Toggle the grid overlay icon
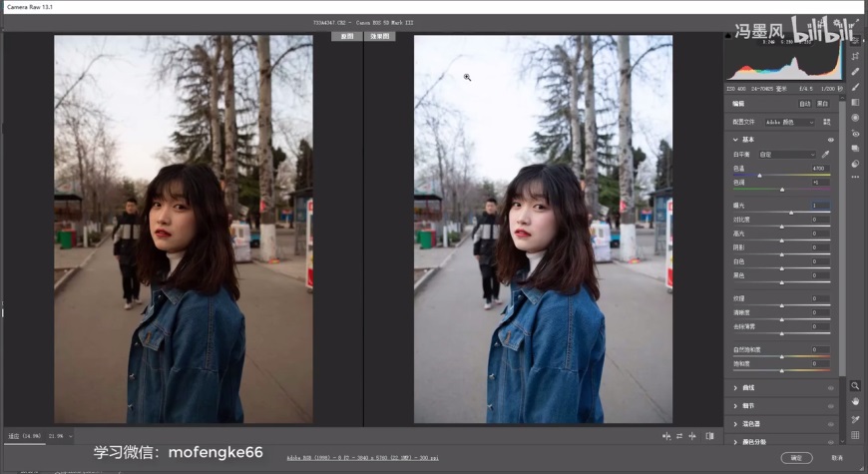The height and width of the screenshot is (474, 868). click(855, 435)
